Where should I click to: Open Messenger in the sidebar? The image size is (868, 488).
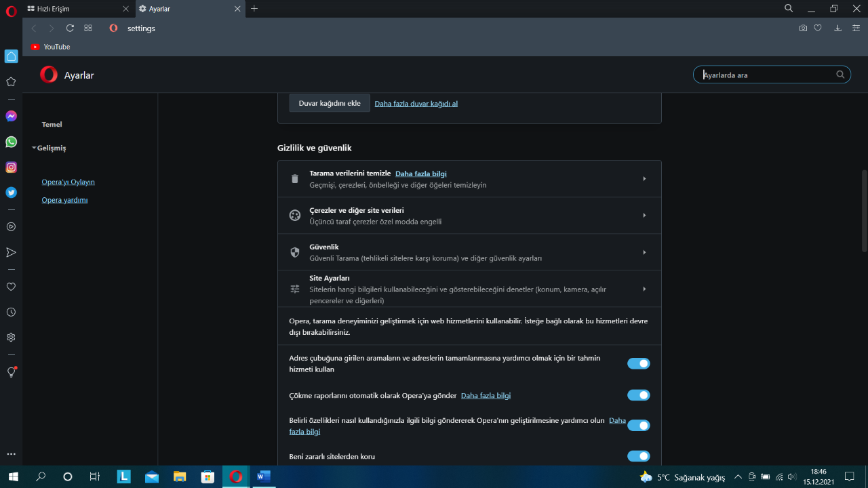11,116
